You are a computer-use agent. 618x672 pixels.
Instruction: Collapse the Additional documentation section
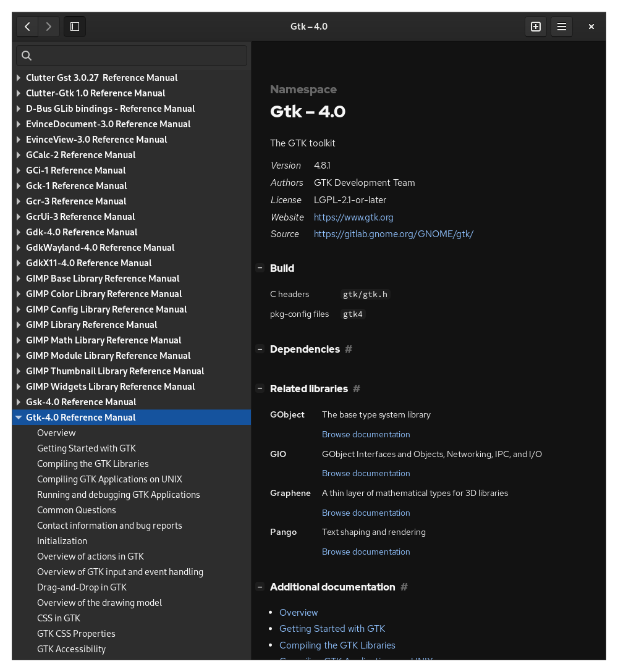click(260, 587)
